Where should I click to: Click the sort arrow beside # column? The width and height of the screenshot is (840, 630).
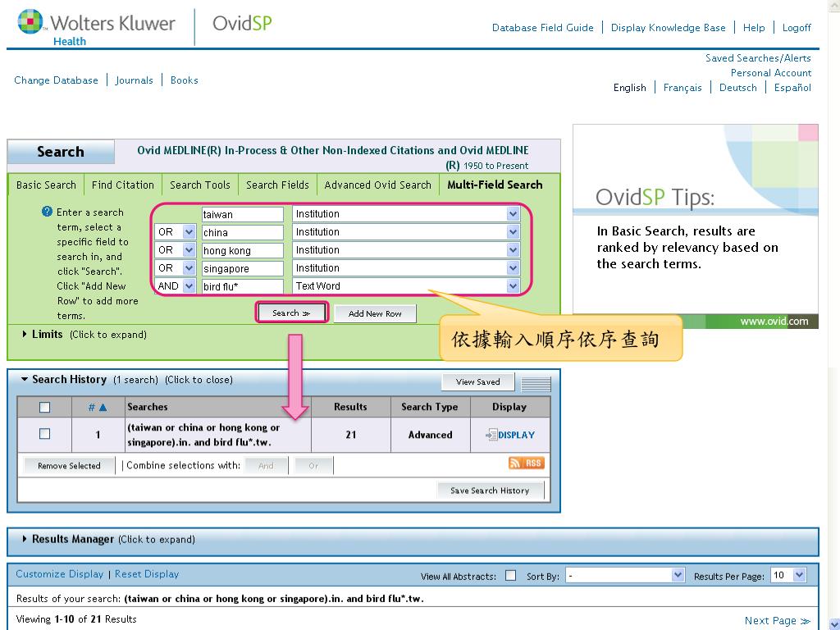[x=103, y=408]
